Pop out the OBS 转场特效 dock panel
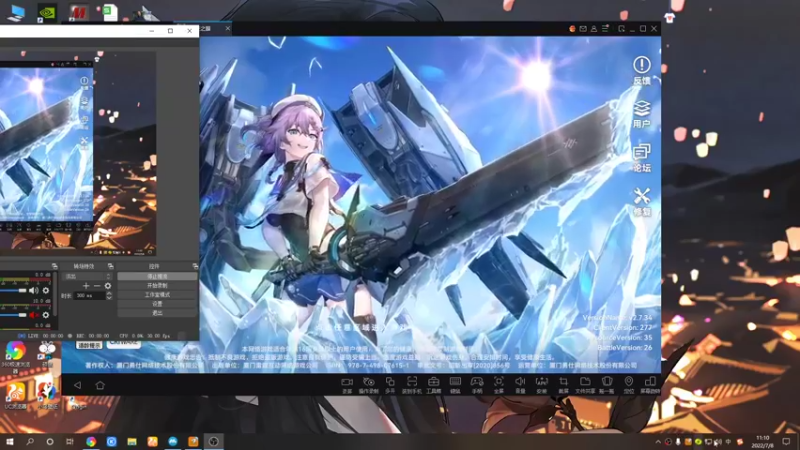The height and width of the screenshot is (450, 800). 110,266
